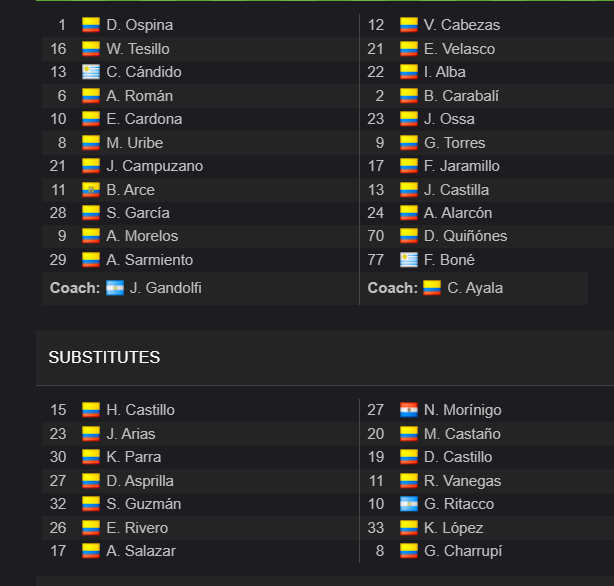Click the Colombia flag beside coach C. Ayala
The height and width of the screenshot is (586, 614).
(432, 288)
